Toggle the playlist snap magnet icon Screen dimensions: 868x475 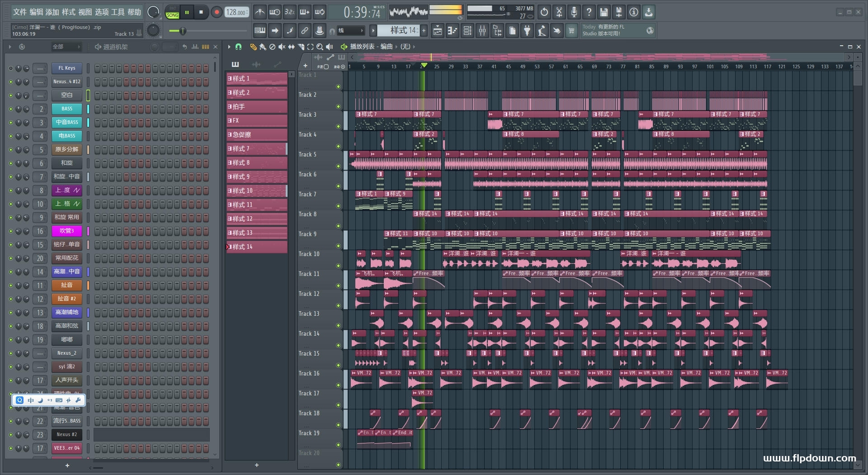pyautogui.click(x=238, y=47)
